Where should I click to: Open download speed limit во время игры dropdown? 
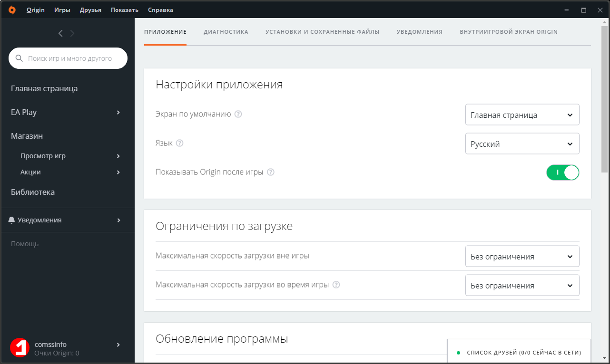click(522, 285)
